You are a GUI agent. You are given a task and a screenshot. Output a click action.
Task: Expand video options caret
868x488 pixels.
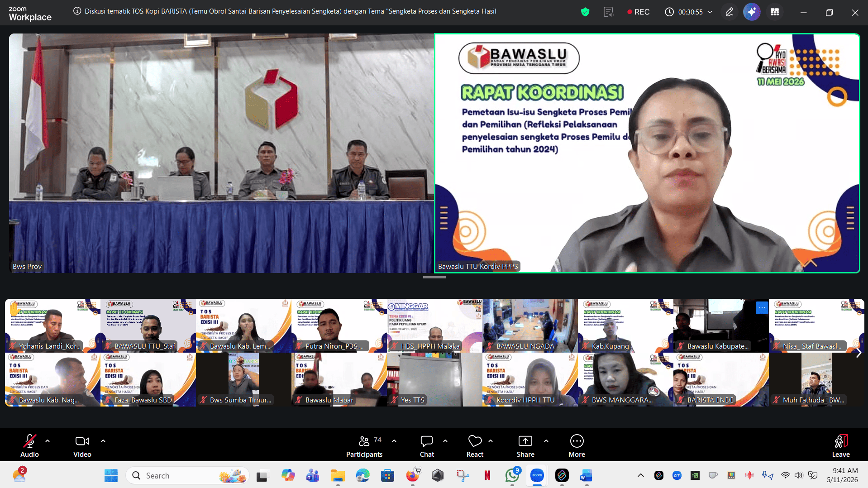tap(103, 440)
